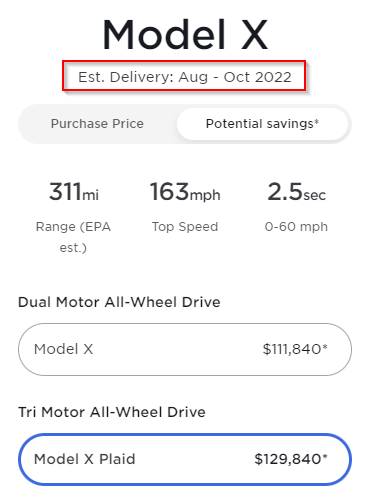Click the Tri Motor All-Wheel Drive heading

pyautogui.click(x=112, y=412)
